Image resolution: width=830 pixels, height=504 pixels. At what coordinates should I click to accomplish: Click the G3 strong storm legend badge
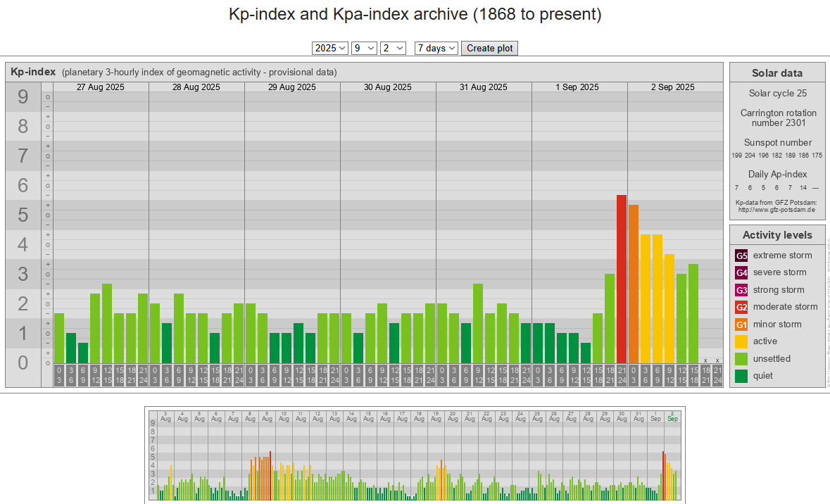pyautogui.click(x=741, y=290)
